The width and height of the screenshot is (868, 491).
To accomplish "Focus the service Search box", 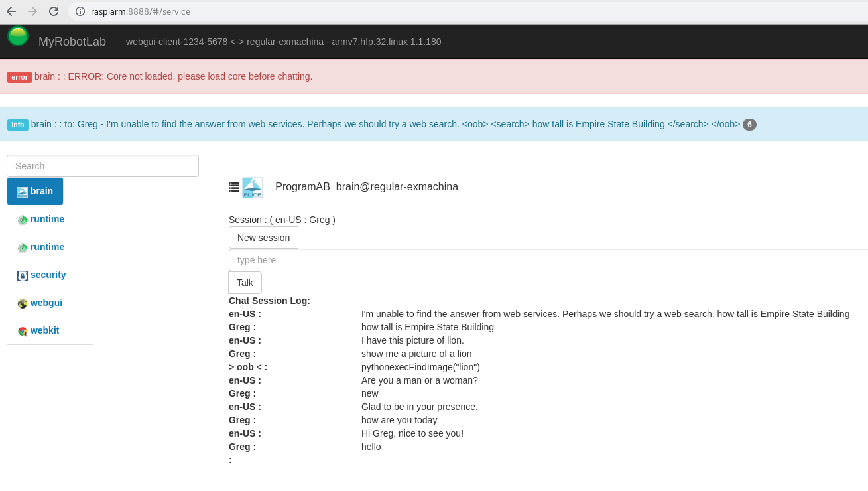I will coord(103,166).
